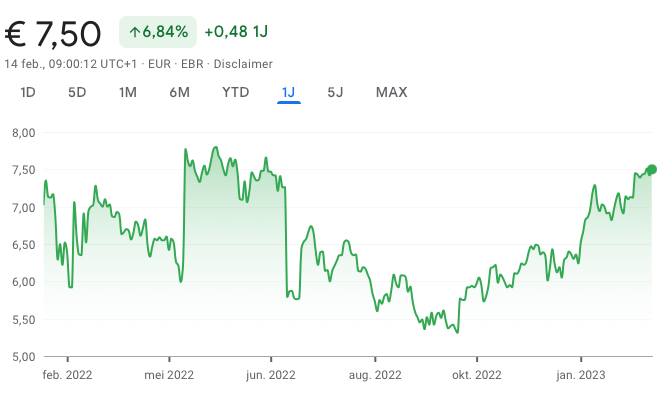Click the green endpoint dot on chart
This screenshot has width=669, height=394.
pos(652,169)
